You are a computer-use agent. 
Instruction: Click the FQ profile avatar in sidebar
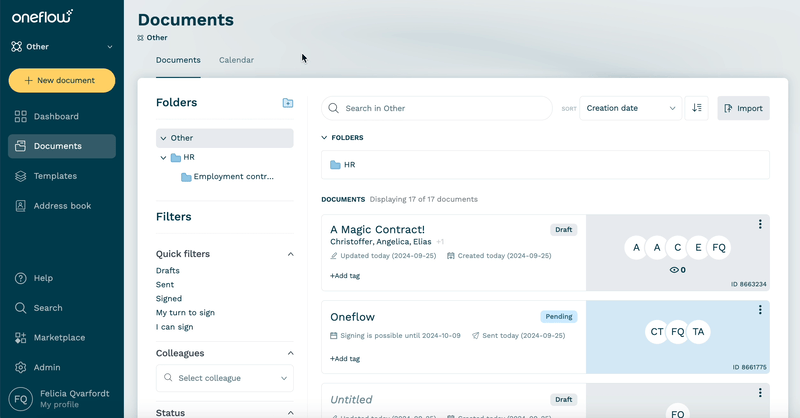pyautogui.click(x=20, y=399)
